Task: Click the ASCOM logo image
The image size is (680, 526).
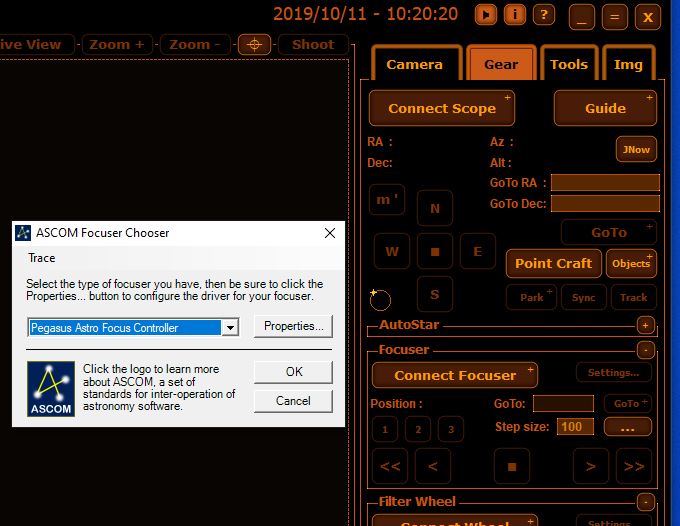Action: pyautogui.click(x=51, y=388)
